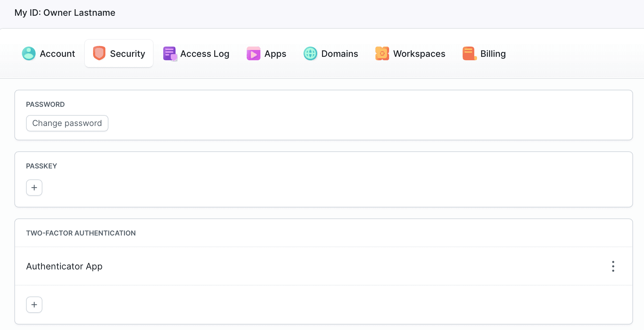Screen dimensions: 644x330
Task: Click the Access Log icon
Action: click(169, 53)
